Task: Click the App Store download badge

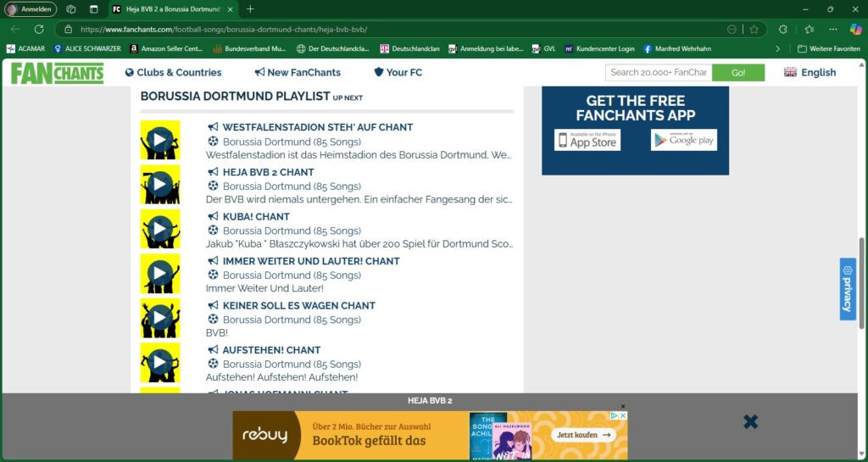Action: (x=587, y=140)
